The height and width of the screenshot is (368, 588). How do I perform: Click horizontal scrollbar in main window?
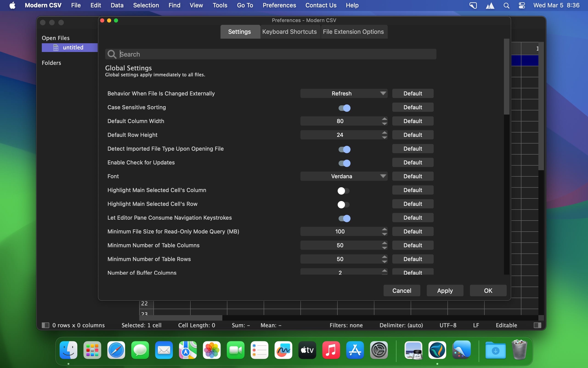point(181,318)
